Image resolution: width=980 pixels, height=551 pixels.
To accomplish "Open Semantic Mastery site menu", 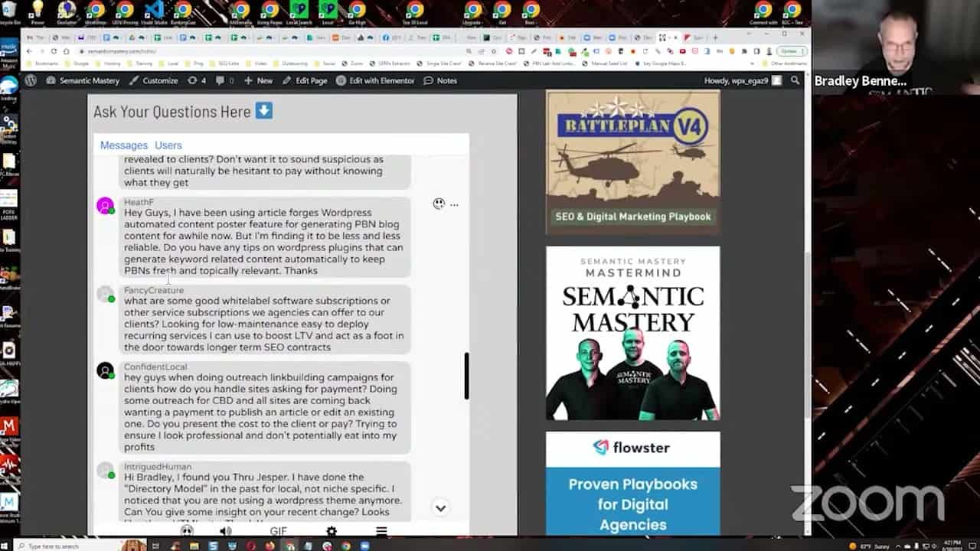I will coord(83,80).
